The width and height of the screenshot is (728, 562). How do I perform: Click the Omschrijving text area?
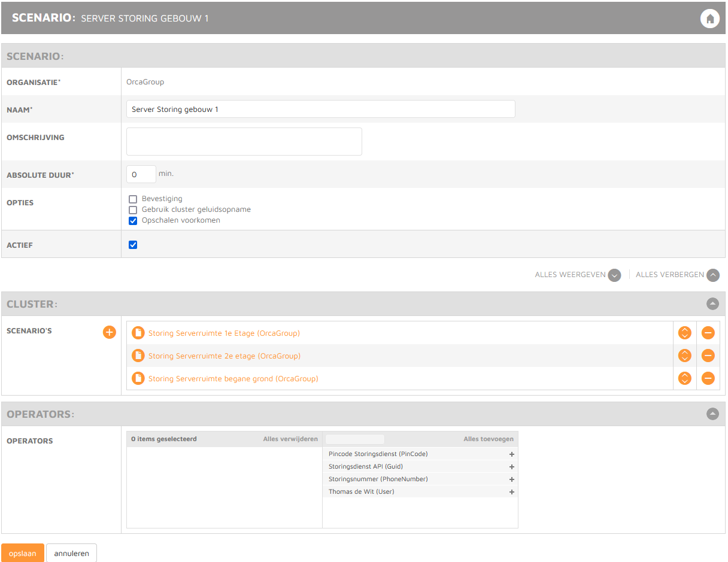pyautogui.click(x=244, y=142)
